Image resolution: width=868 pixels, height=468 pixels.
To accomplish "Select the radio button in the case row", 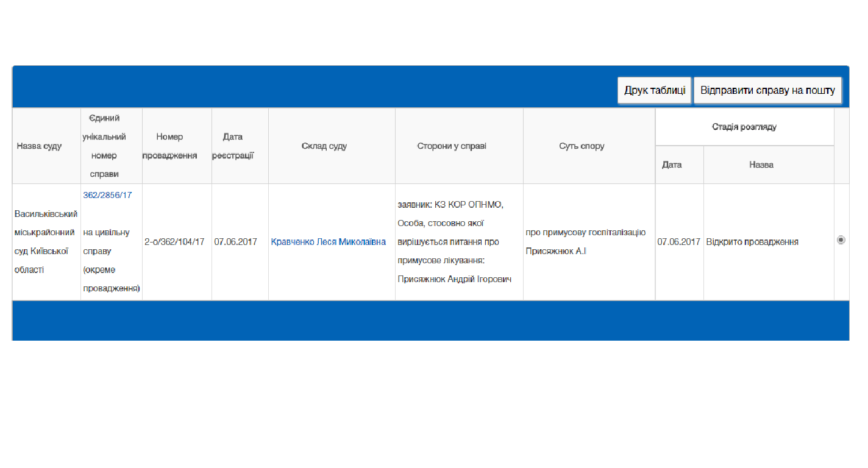I will pyautogui.click(x=841, y=240).
